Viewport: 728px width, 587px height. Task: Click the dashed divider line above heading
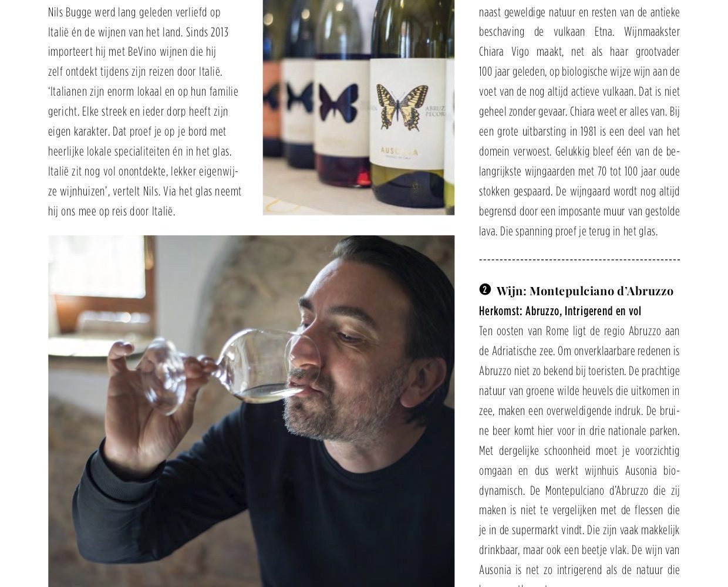point(579,259)
